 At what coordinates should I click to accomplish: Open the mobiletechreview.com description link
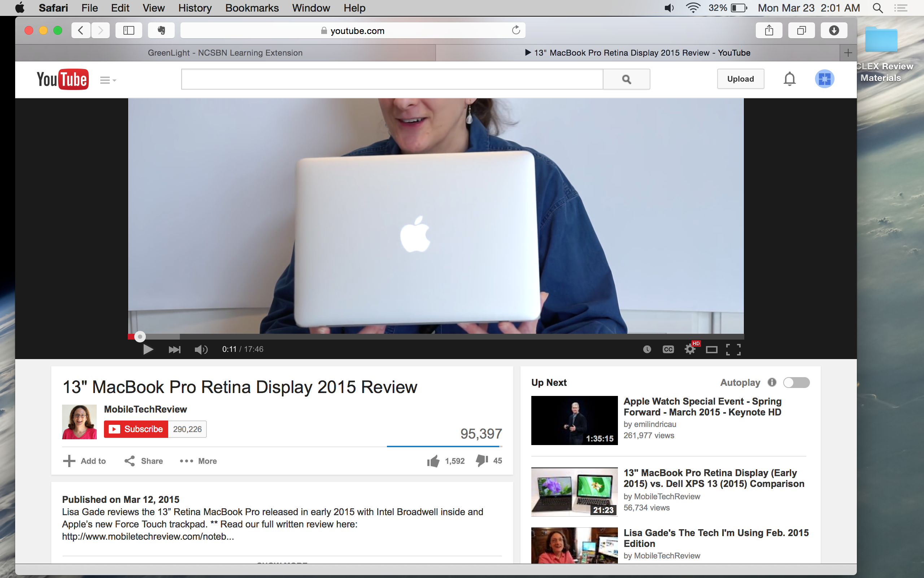click(x=148, y=536)
